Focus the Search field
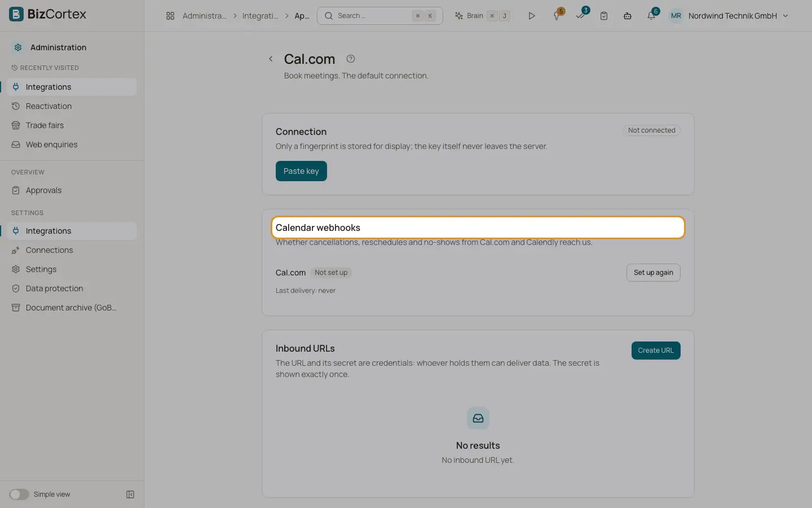The image size is (812, 508). point(380,16)
